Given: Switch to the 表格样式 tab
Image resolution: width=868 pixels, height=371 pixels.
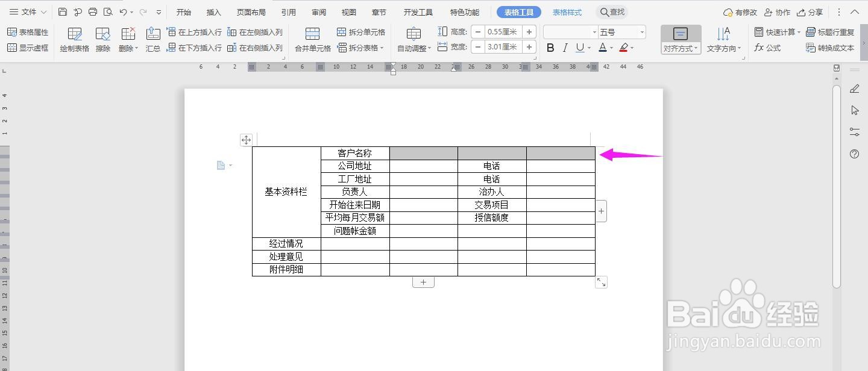Looking at the screenshot, I should pos(567,11).
